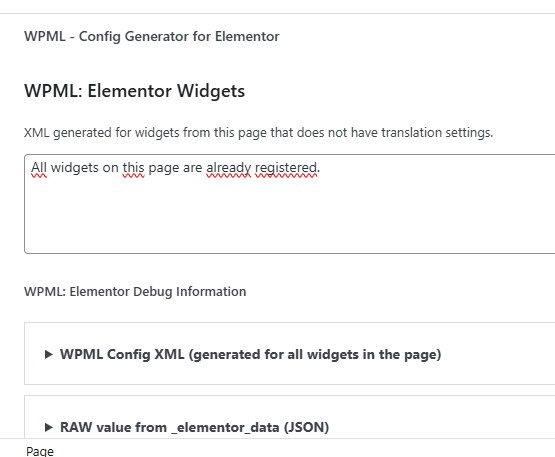This screenshot has height=457, width=555.
Task: Click the word 'widgets' inside the textarea
Action: [x=75, y=167]
